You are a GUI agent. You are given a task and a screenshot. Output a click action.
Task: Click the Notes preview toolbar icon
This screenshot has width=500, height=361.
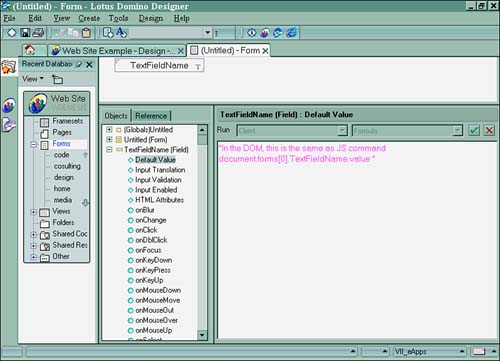click(x=265, y=33)
